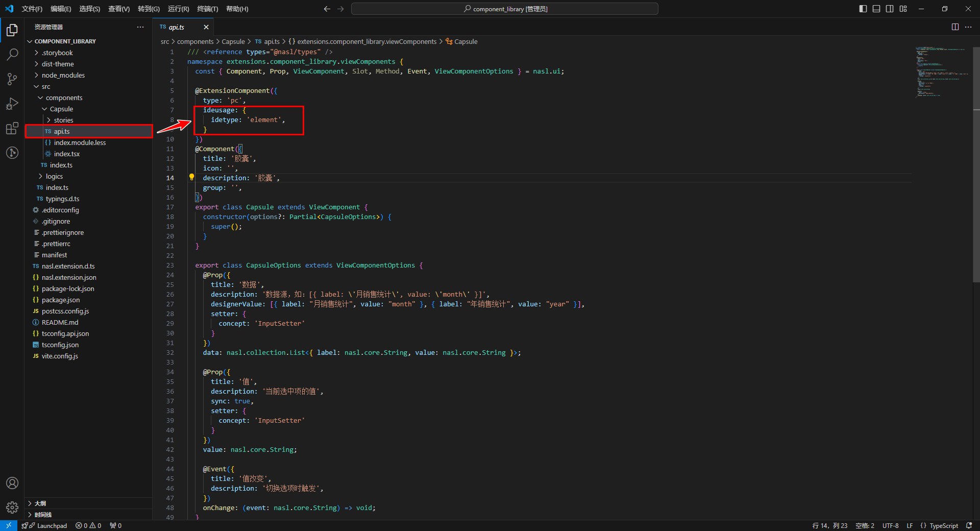980x531 pixels.
Task: Open errors and warnings count in status bar
Action: (88, 525)
